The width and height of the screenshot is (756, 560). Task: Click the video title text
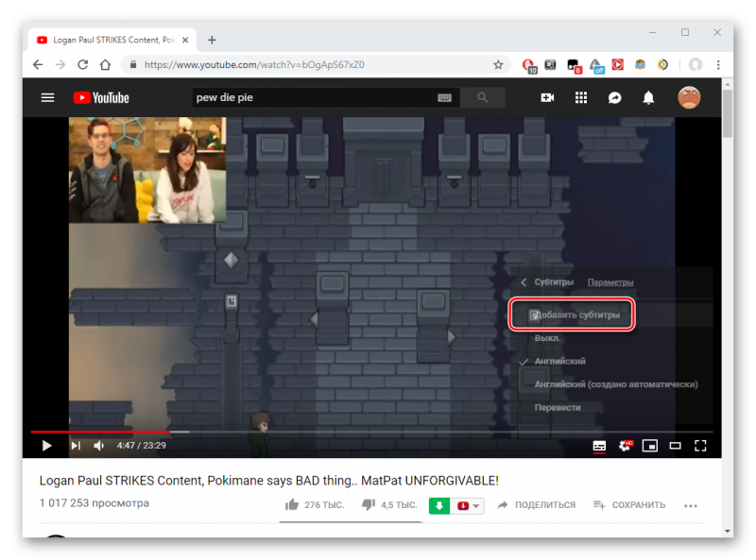[x=268, y=481]
